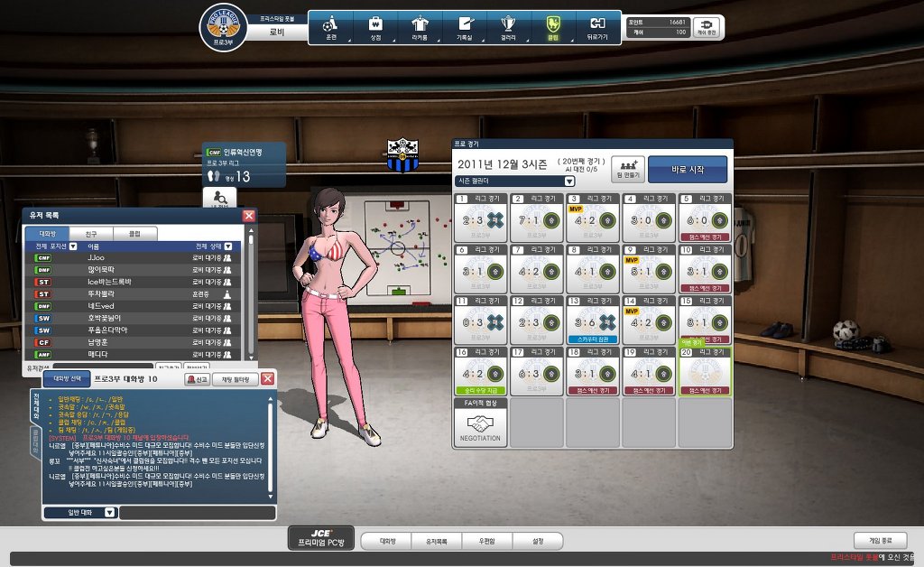Switch to the 친구 friends tab
This screenshot has width=924, height=567.
click(x=91, y=233)
